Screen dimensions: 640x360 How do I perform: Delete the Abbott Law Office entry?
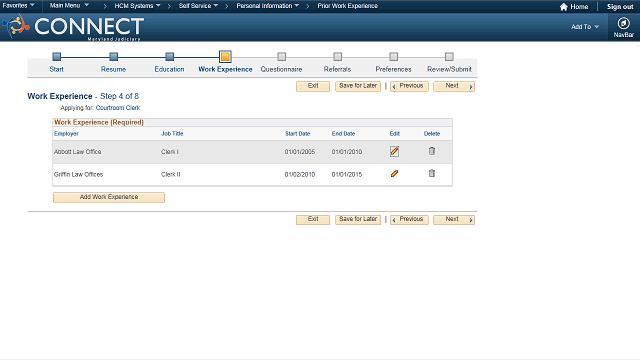(431, 151)
